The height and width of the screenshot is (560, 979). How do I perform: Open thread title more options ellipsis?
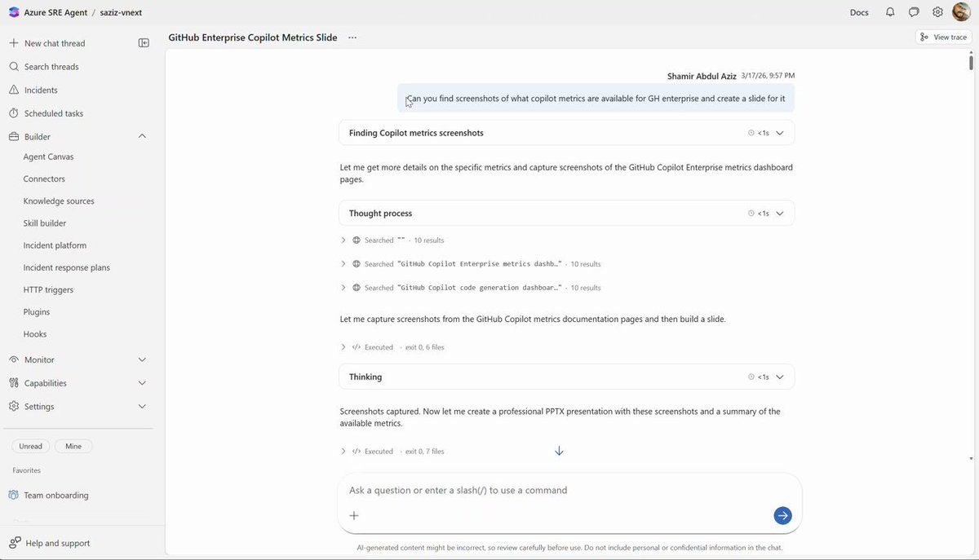coord(352,37)
